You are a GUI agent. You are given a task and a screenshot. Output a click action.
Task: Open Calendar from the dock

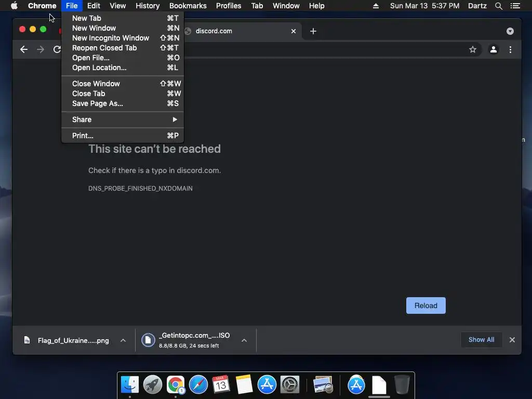(221, 385)
